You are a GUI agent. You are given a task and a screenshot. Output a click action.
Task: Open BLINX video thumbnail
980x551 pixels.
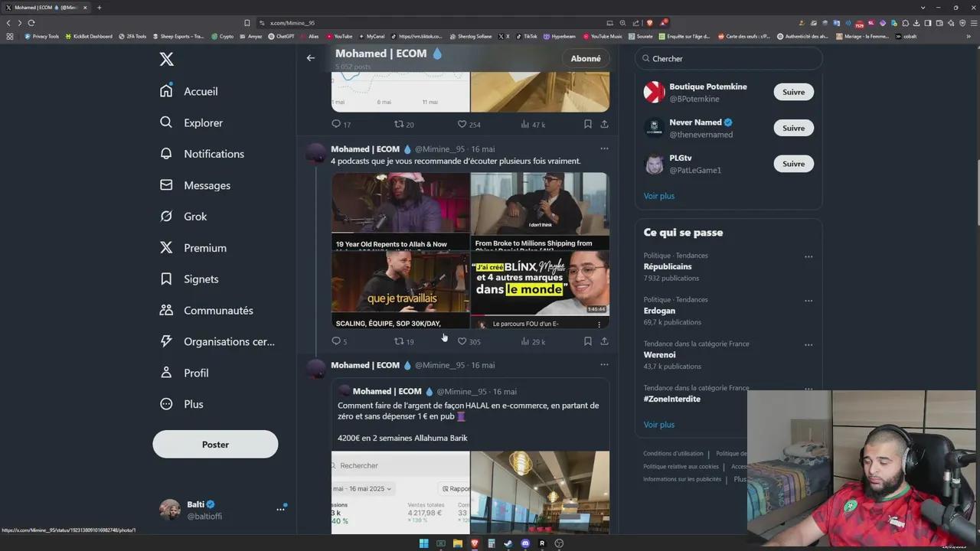(540, 290)
